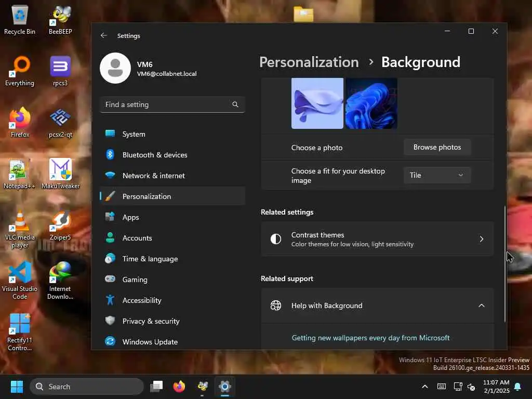
Task: Open the Recycle Bin desktop icon
Action: tap(20, 20)
